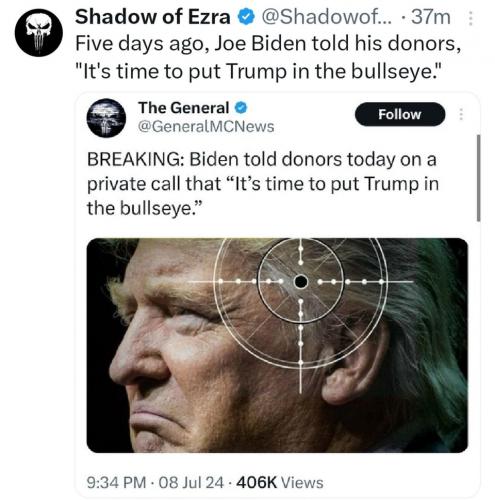Click the 37m post timestamp
Viewport: 495px width, 500px height.
point(431,17)
